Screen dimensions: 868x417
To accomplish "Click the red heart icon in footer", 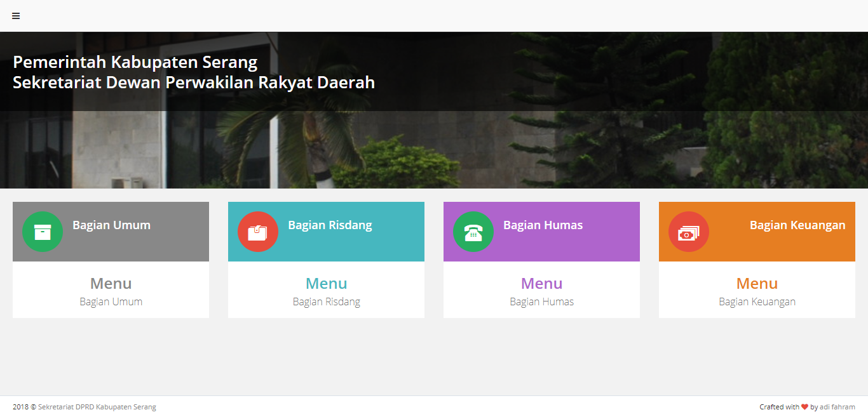I will pyautogui.click(x=804, y=407).
